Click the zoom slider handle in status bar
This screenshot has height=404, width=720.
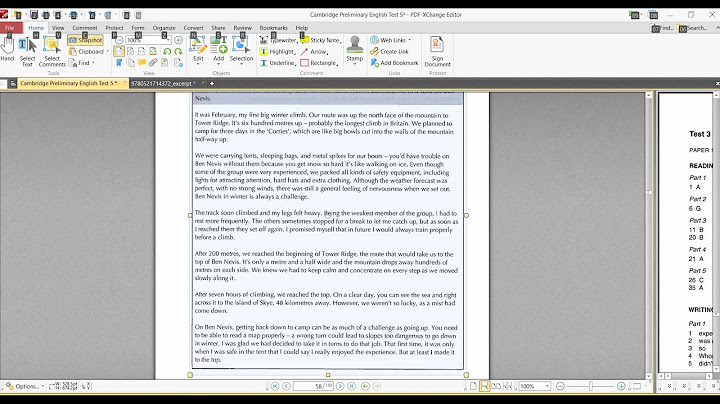click(591, 387)
